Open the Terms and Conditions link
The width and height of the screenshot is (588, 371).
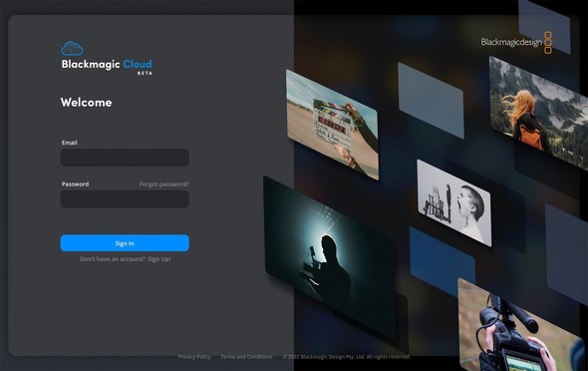click(246, 357)
